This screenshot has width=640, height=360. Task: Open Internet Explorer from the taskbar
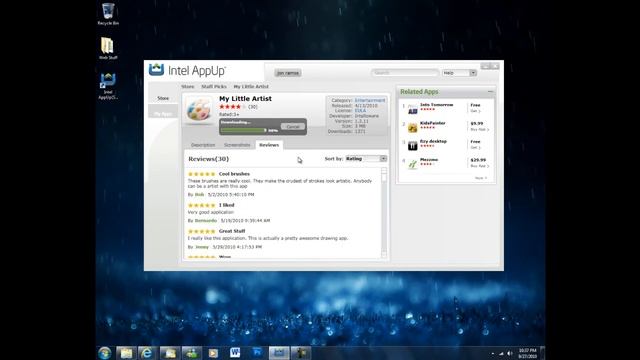click(x=147, y=353)
